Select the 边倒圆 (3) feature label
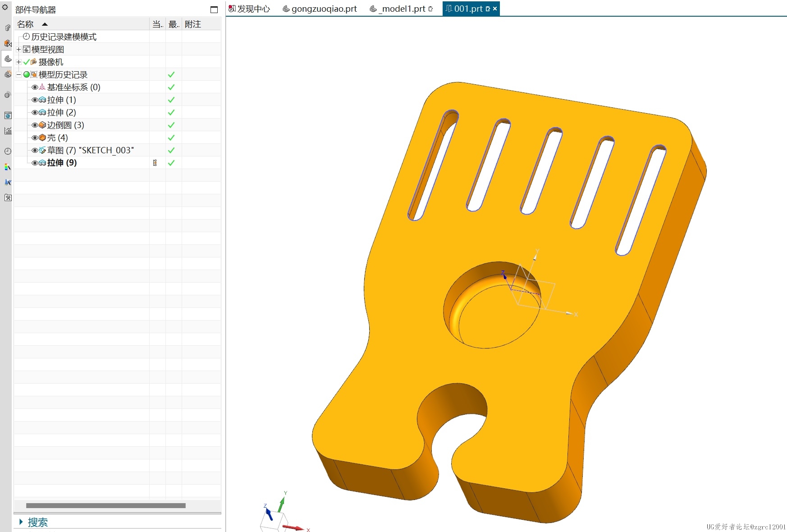Screen dimensions: 787x532 (65, 125)
